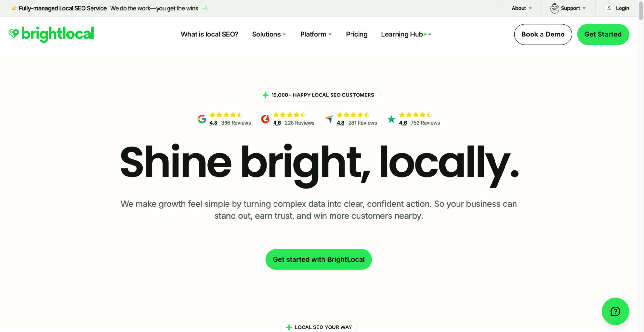
Task: Click the 4.8 rating next to Google logo
Action: (213, 123)
